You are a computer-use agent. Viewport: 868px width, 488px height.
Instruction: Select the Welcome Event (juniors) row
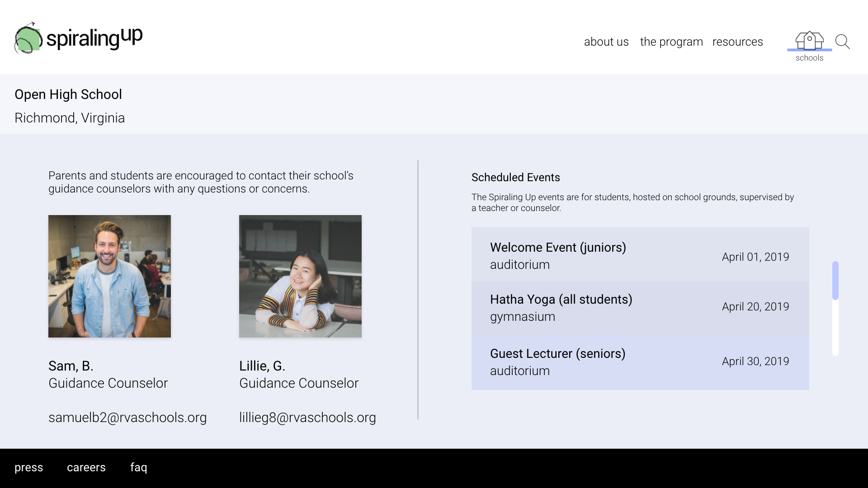click(x=640, y=254)
